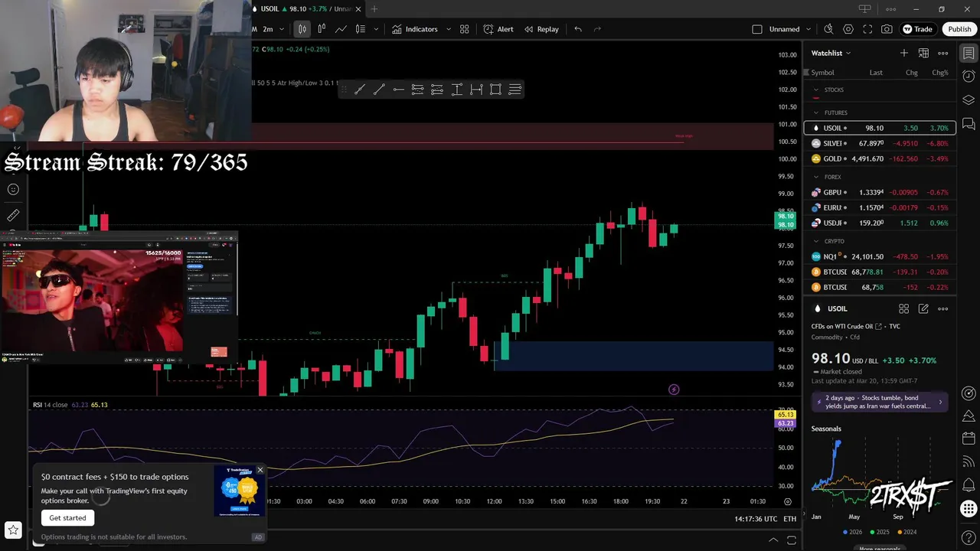Select SILVER row in watchlist

coord(880,143)
